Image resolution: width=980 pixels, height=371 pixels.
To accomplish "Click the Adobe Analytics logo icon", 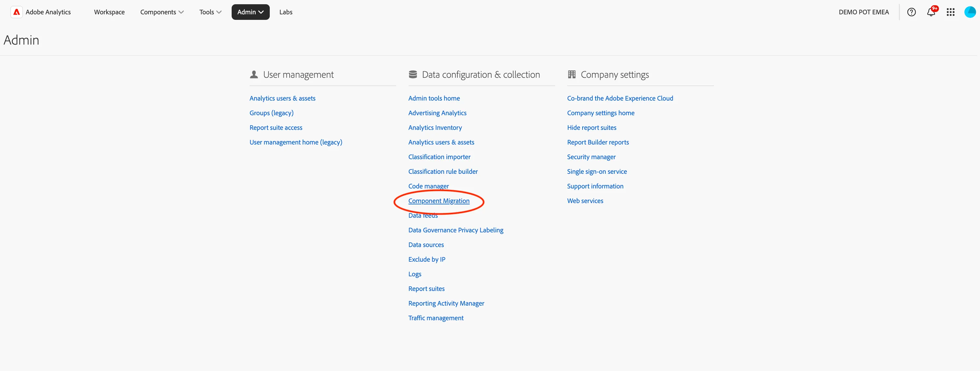I will coord(16,12).
